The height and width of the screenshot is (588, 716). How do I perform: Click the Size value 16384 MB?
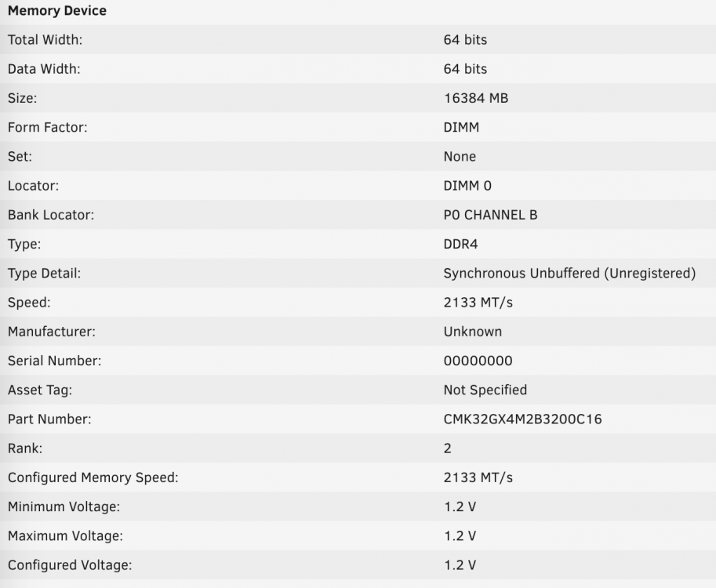click(476, 98)
